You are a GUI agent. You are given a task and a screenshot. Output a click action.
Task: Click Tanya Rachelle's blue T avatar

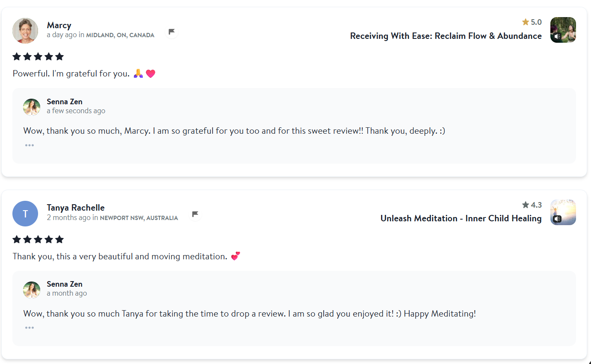(x=25, y=214)
